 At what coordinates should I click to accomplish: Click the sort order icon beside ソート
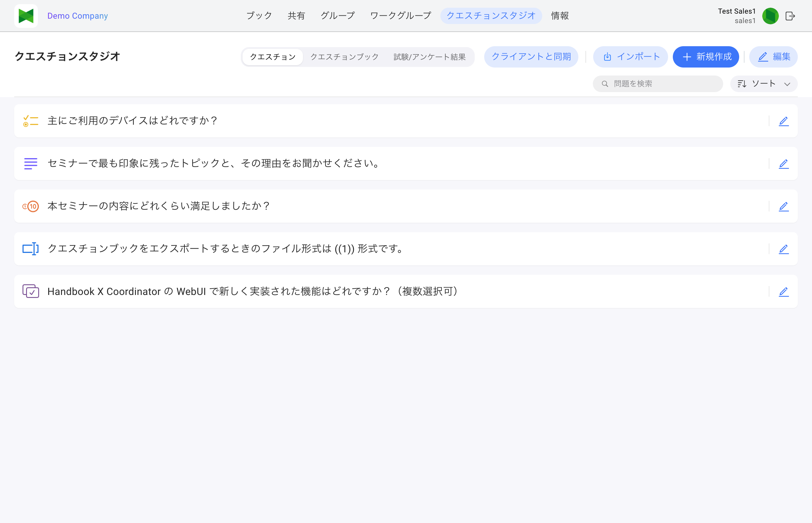click(742, 84)
